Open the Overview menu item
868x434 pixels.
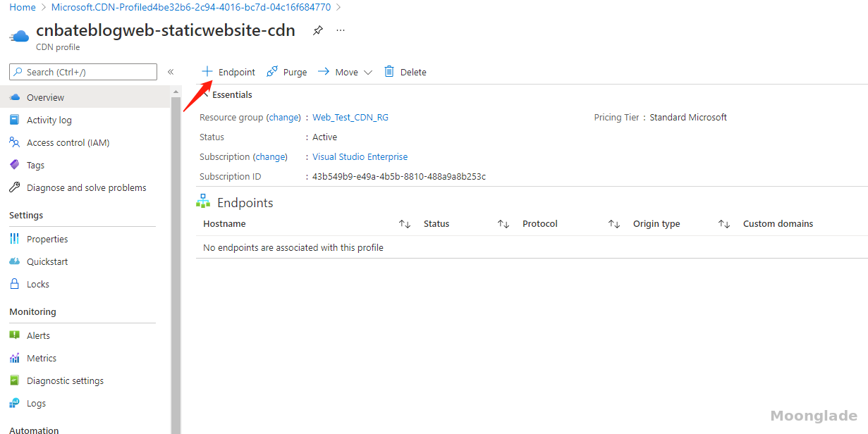[85, 97]
